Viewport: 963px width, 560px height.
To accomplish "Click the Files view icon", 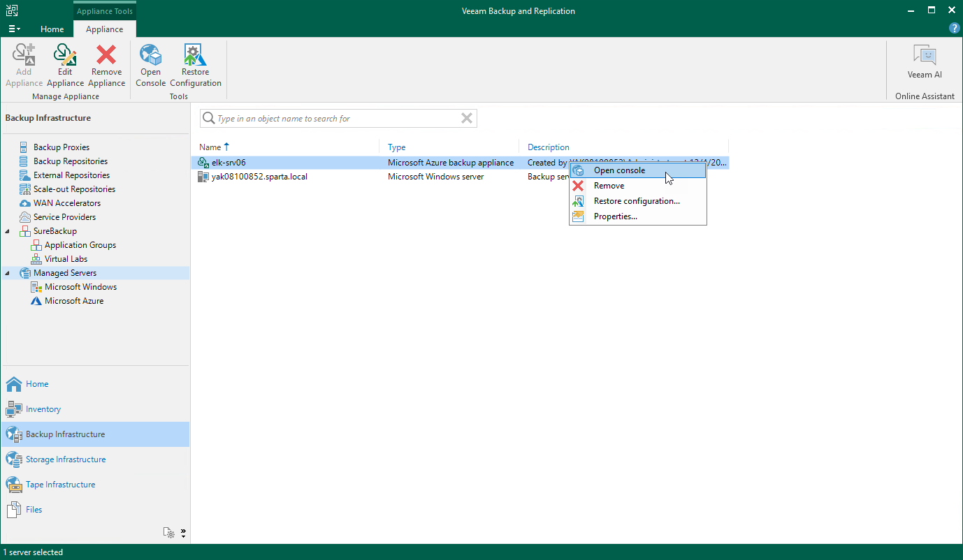I will point(14,510).
